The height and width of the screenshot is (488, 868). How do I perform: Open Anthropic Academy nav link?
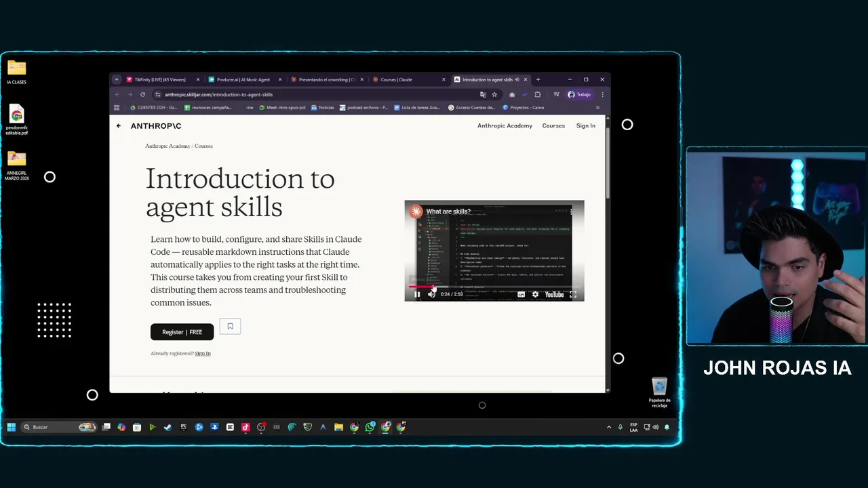click(505, 125)
